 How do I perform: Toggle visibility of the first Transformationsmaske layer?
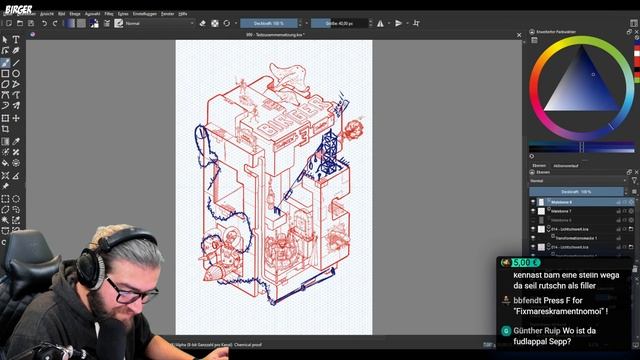pos(533,238)
